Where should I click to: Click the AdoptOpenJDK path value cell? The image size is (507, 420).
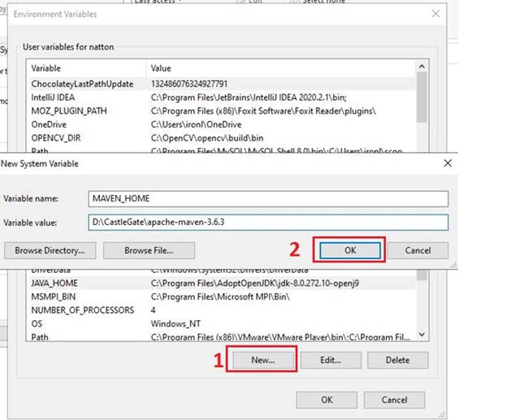click(255, 284)
